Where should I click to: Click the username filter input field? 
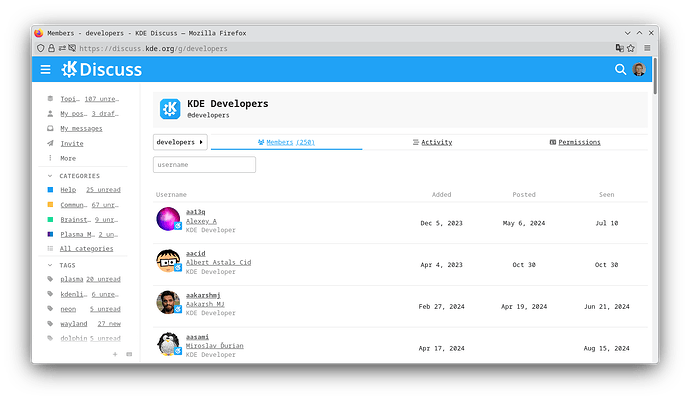(204, 164)
